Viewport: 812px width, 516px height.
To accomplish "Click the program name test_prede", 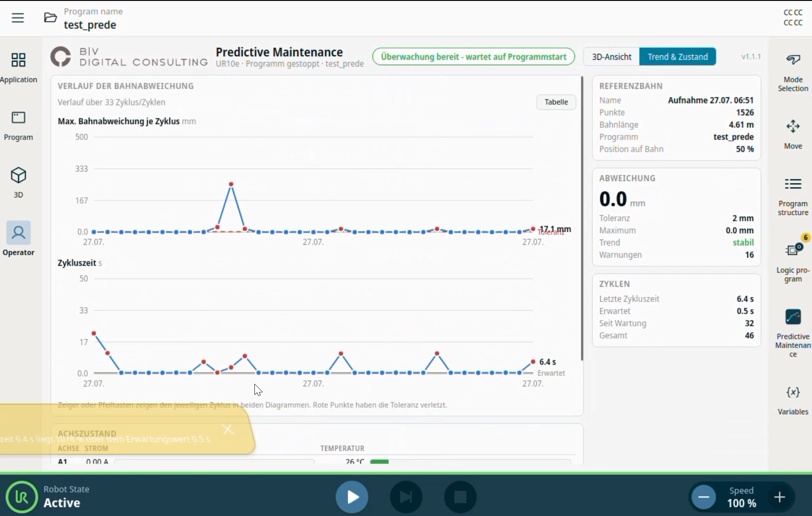I will tap(90, 25).
